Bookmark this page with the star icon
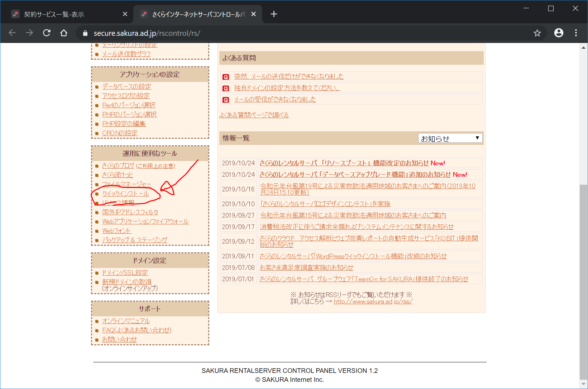The width and height of the screenshot is (588, 389). coord(537,33)
